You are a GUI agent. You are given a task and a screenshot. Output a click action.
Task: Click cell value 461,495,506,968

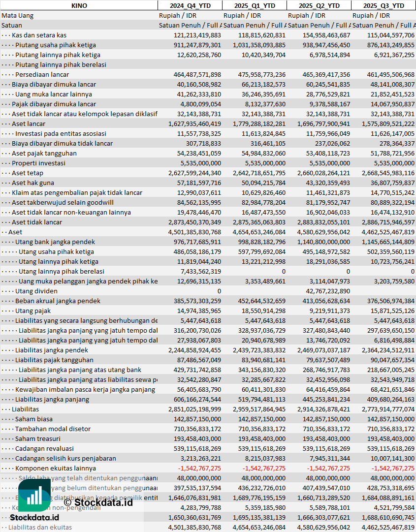pyautogui.click(x=390, y=75)
